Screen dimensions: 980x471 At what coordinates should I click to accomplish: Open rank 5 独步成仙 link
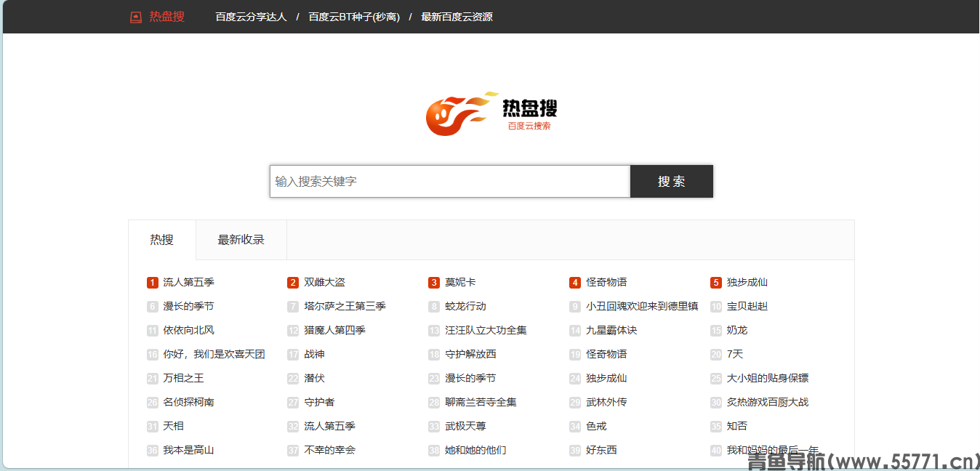747,282
